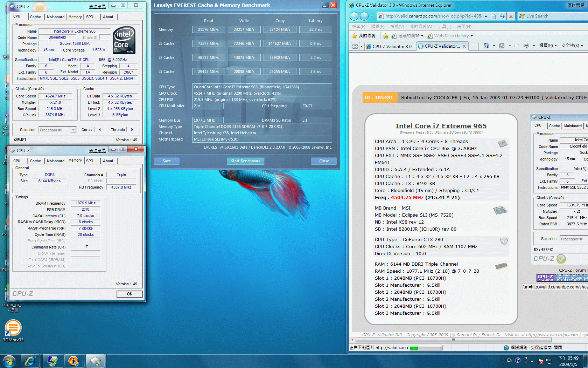Open the Quick Tabs grid icon

pos(355,46)
